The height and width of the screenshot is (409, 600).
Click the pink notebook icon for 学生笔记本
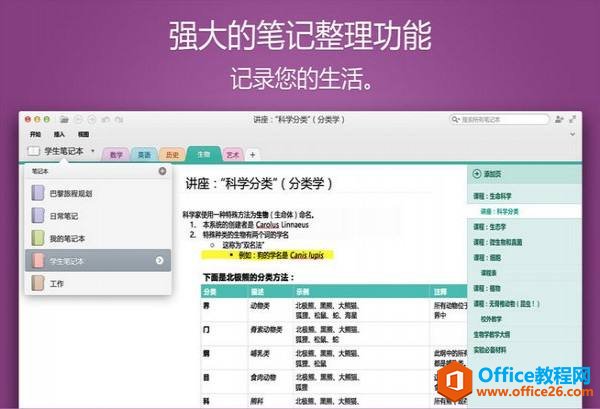pos(38,261)
